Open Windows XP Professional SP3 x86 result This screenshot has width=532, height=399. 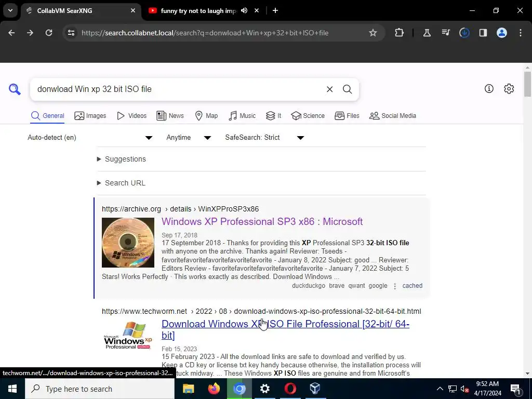click(x=262, y=221)
